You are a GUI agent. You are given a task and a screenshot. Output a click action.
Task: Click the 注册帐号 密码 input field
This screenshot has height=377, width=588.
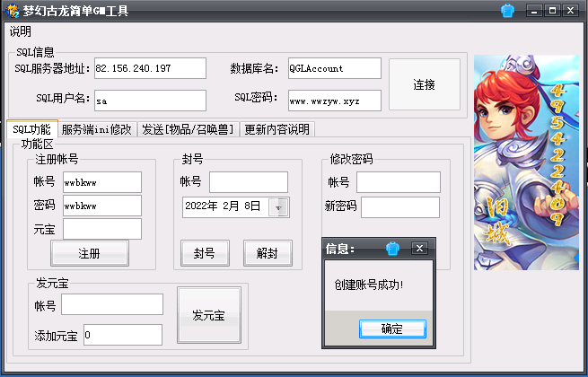click(x=102, y=206)
